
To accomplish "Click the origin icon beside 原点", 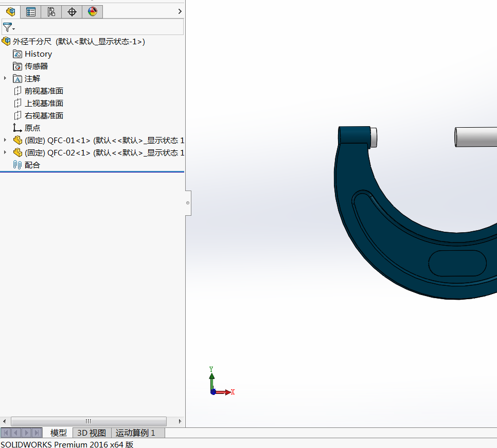I will (x=17, y=128).
